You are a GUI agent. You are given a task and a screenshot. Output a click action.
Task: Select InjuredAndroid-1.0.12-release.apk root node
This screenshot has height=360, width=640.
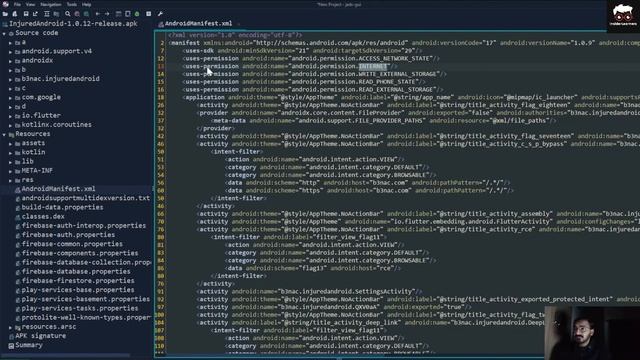[x=73, y=24]
